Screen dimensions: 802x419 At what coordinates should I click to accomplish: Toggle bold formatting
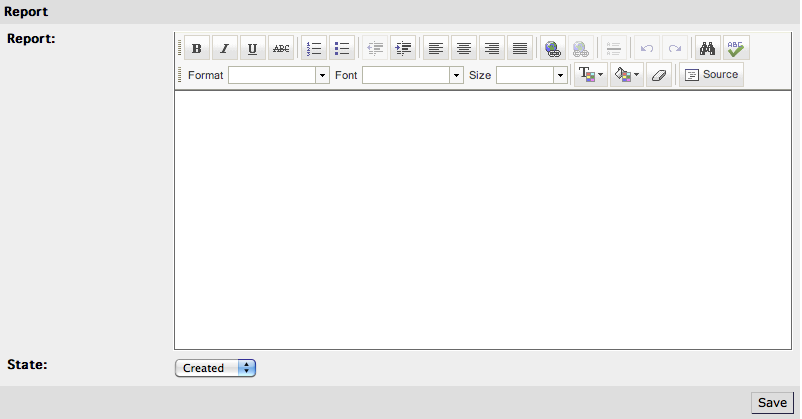[x=197, y=48]
